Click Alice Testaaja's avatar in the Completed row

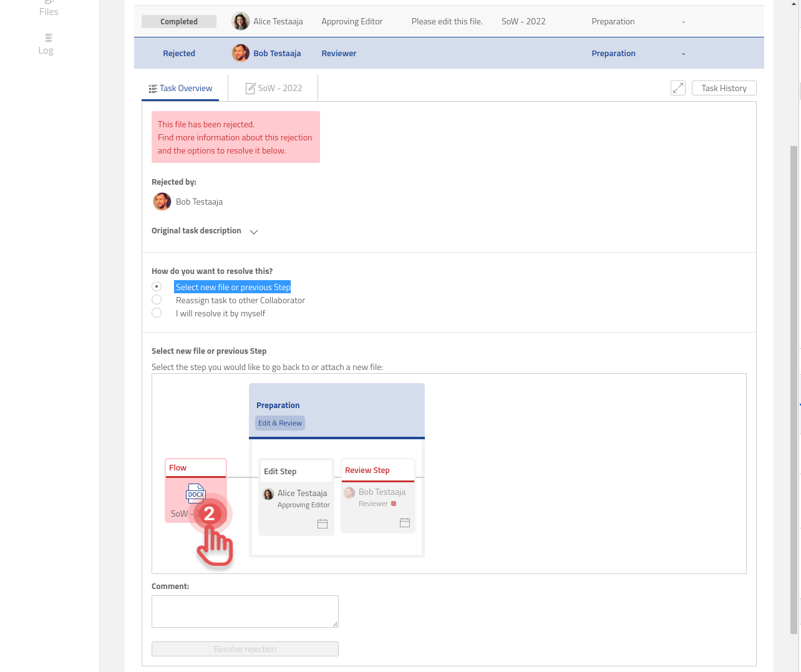(x=240, y=21)
